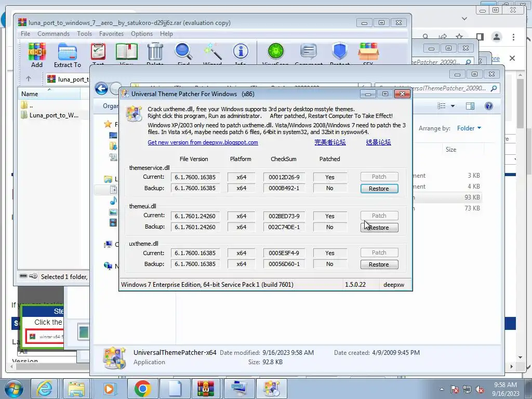
Task: Click the 93 KB file row in Explorer
Action: click(447, 197)
